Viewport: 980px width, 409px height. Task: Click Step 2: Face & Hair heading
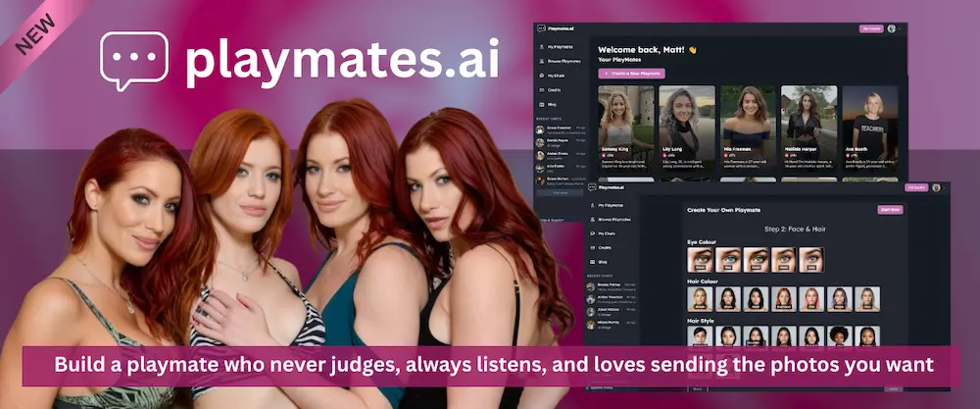coord(795,229)
